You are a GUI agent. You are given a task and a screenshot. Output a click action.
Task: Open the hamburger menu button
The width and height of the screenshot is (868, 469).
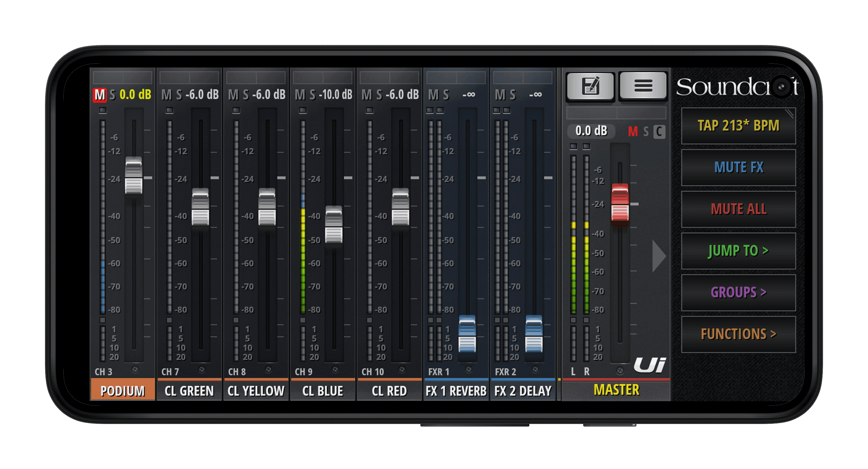click(643, 86)
